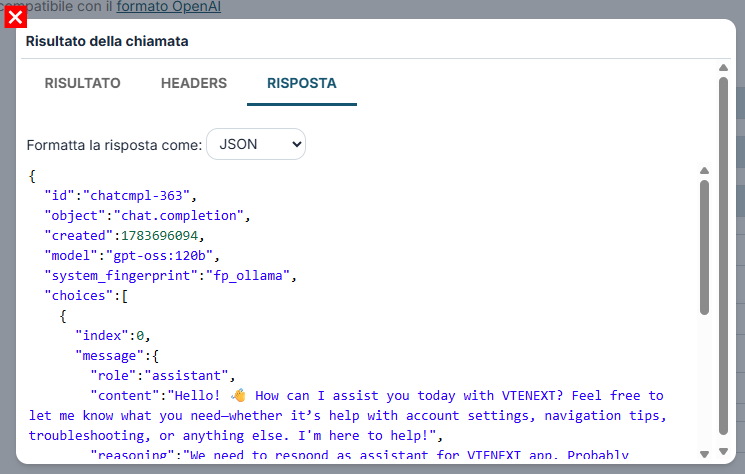This screenshot has width=745, height=474.
Task: Follow the formato OpenAI link
Action: pyautogui.click(x=169, y=7)
